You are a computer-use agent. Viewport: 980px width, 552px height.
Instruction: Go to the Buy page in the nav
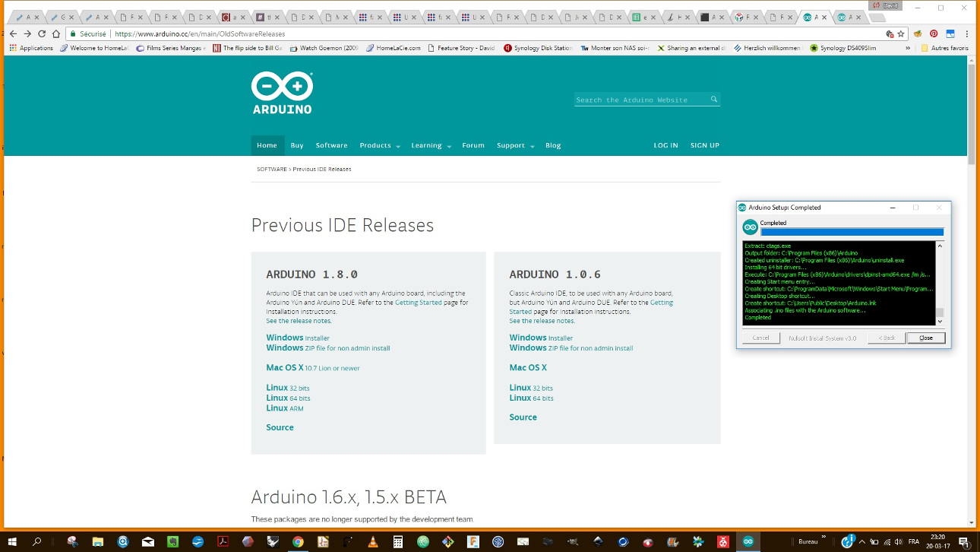pyautogui.click(x=297, y=145)
